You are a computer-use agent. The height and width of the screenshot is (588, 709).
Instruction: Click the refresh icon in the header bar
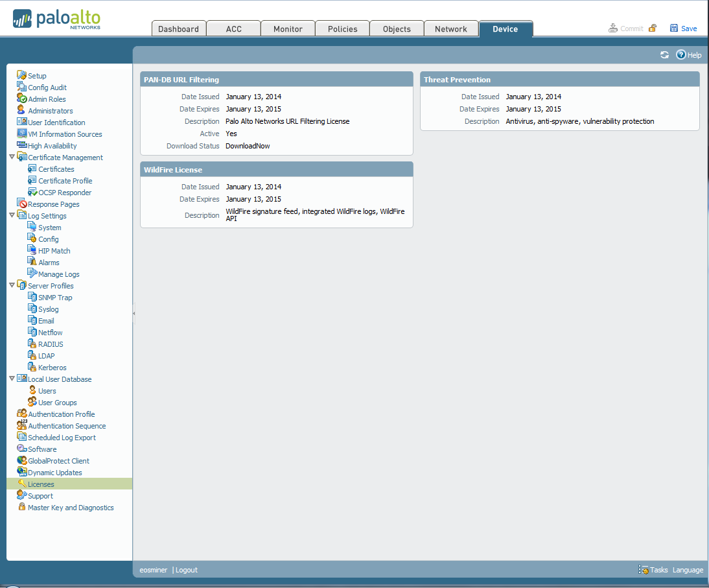(664, 55)
